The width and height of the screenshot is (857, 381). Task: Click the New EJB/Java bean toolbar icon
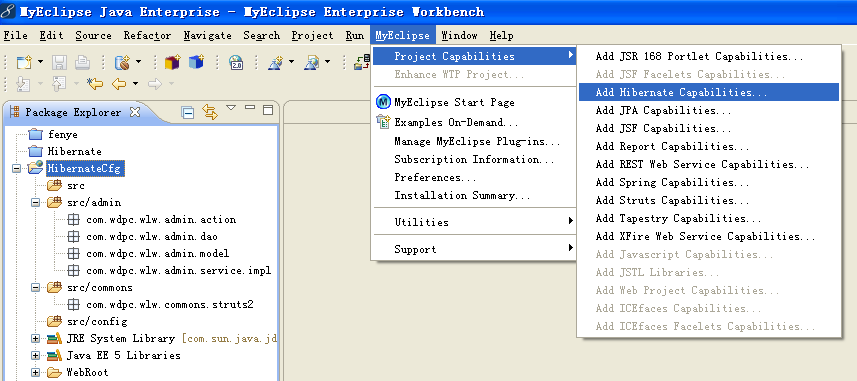[x=121, y=62]
